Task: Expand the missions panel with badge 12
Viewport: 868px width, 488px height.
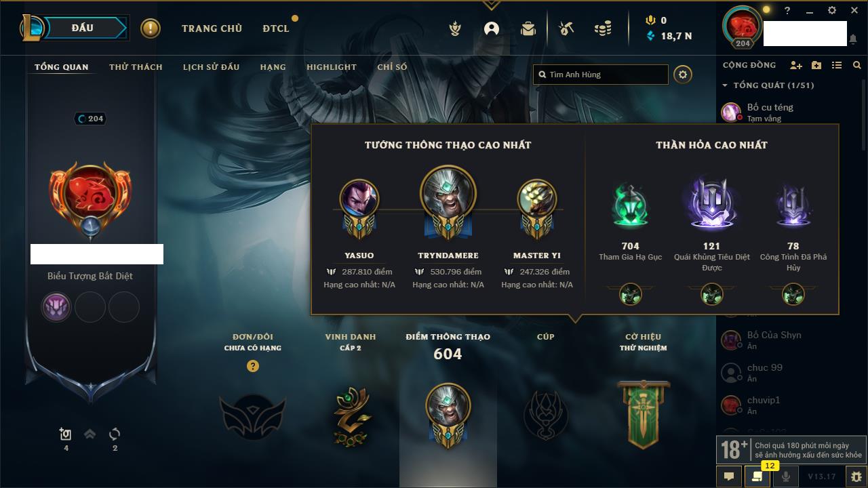Action: (757, 476)
